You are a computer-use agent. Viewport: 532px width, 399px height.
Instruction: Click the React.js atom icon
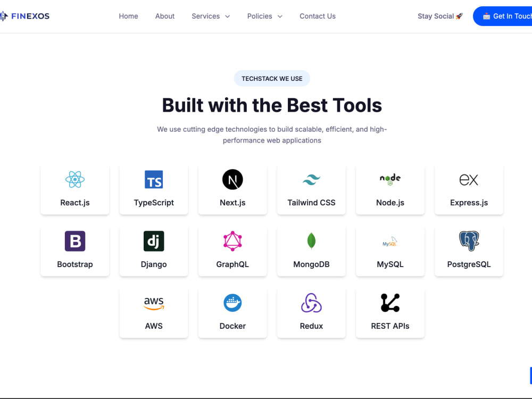(x=75, y=179)
